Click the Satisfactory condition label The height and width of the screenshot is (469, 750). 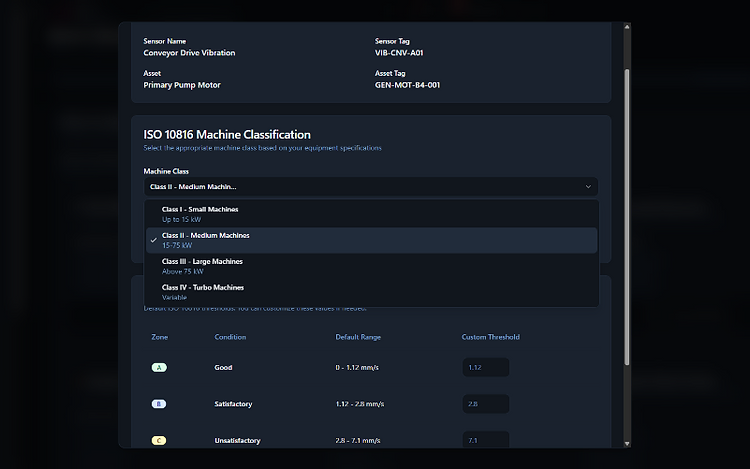point(233,404)
